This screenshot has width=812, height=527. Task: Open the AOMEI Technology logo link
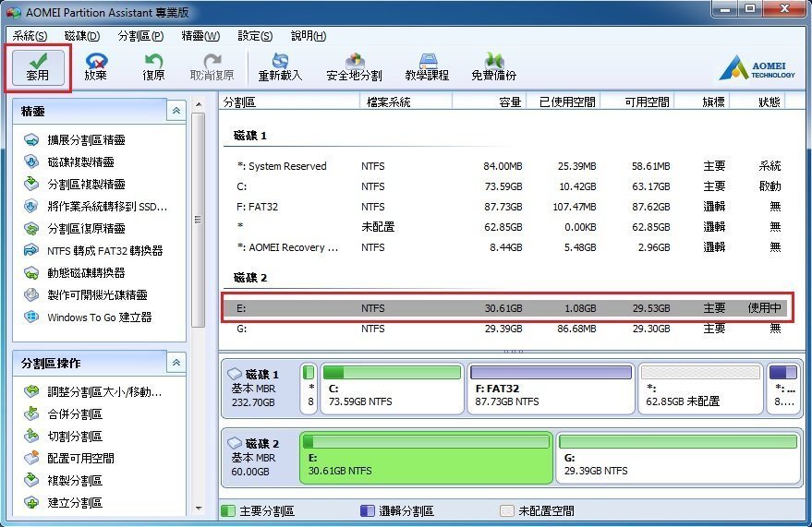[757, 68]
